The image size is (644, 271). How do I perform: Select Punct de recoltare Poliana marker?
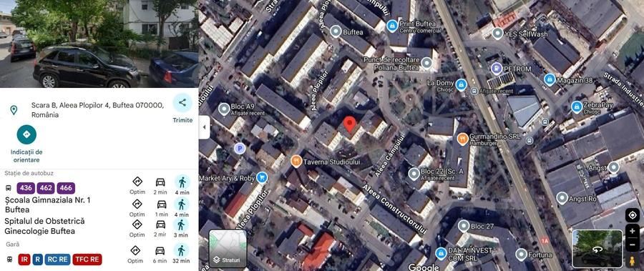(x=426, y=63)
